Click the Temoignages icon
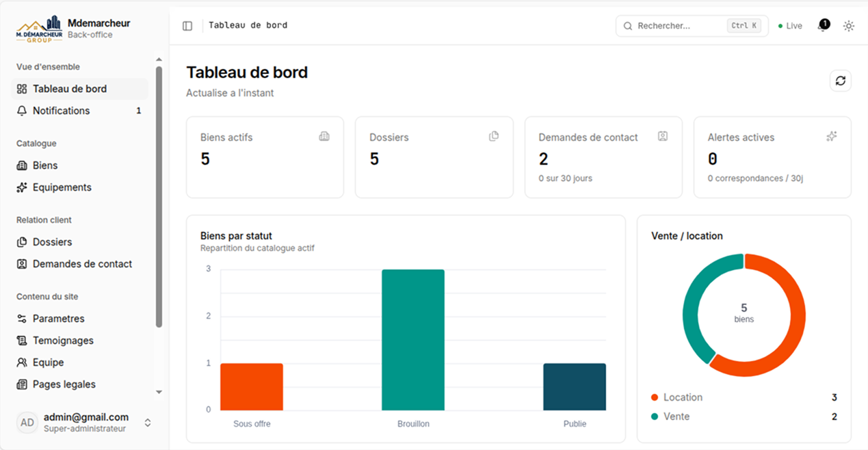 point(22,341)
